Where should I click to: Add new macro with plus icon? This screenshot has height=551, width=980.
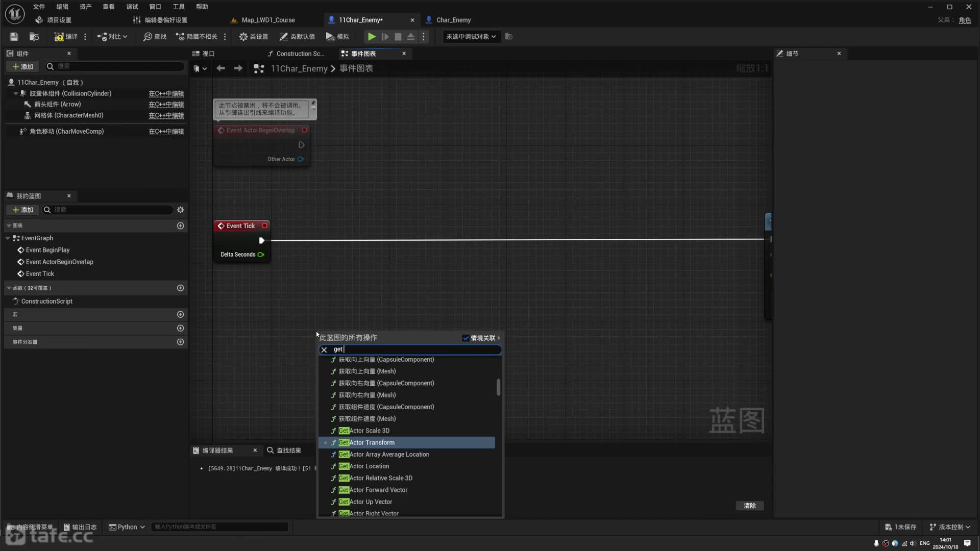[180, 314]
